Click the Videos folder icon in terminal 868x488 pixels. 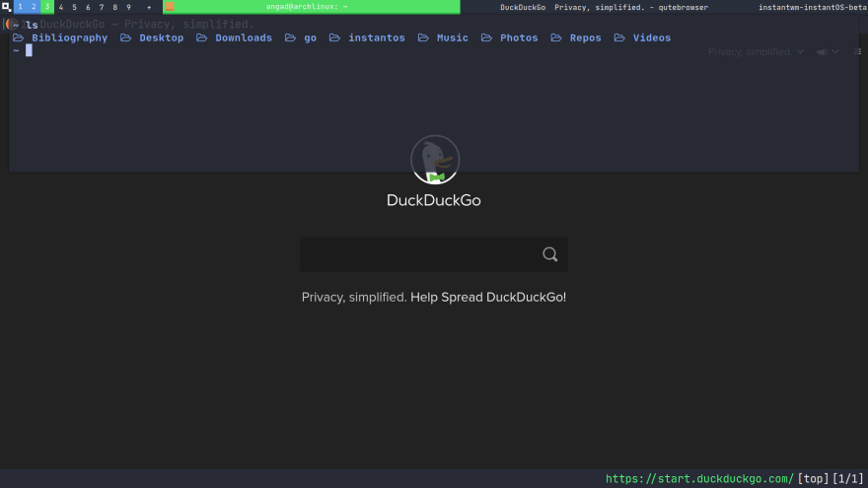pyautogui.click(x=618, y=37)
